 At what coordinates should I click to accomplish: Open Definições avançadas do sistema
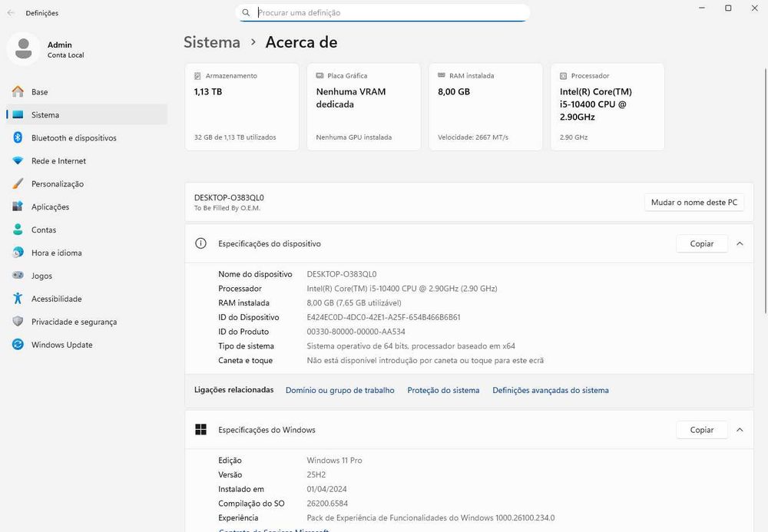[551, 390]
